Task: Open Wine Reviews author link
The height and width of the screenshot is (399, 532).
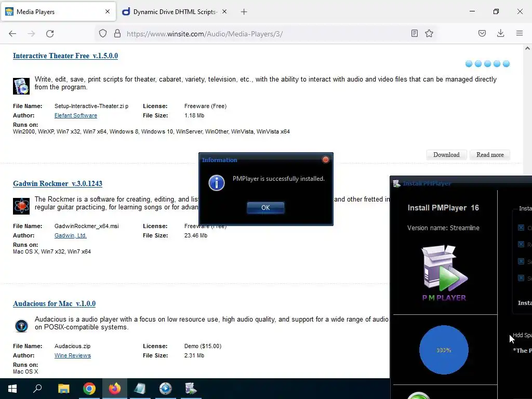Action: (x=73, y=355)
